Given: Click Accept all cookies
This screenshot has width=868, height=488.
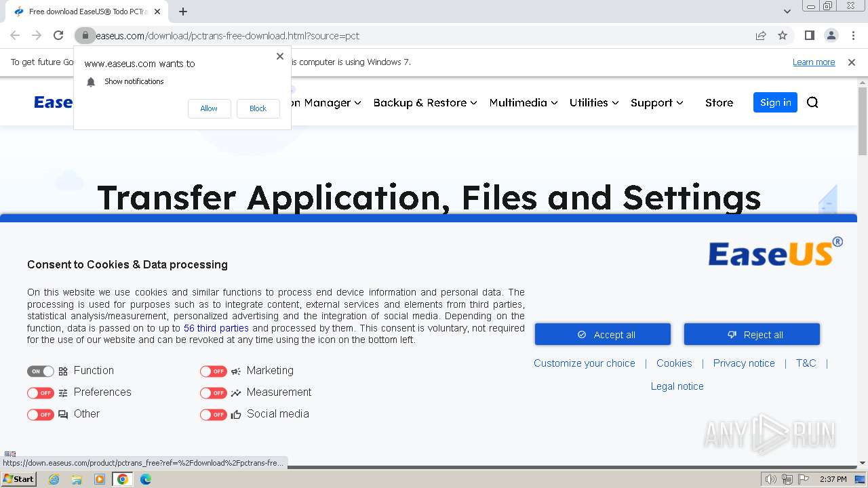Looking at the screenshot, I should point(603,334).
